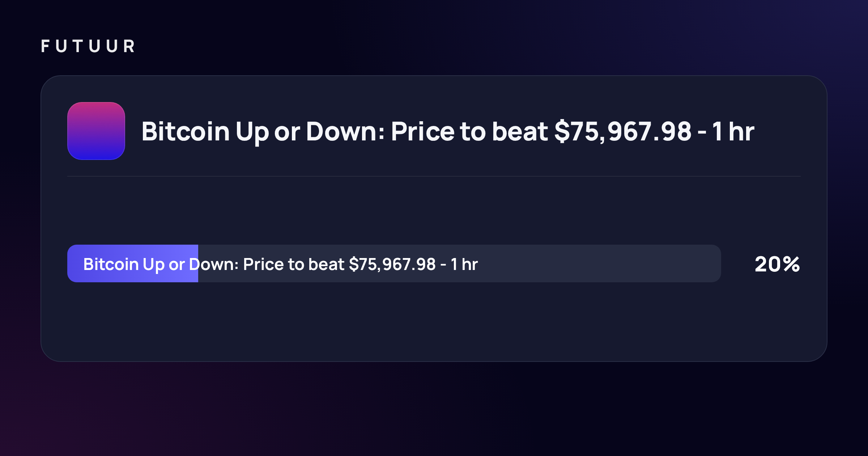Click the empty card area below the progress bar
Image resolution: width=868 pixels, height=456 pixels.
coord(434,321)
